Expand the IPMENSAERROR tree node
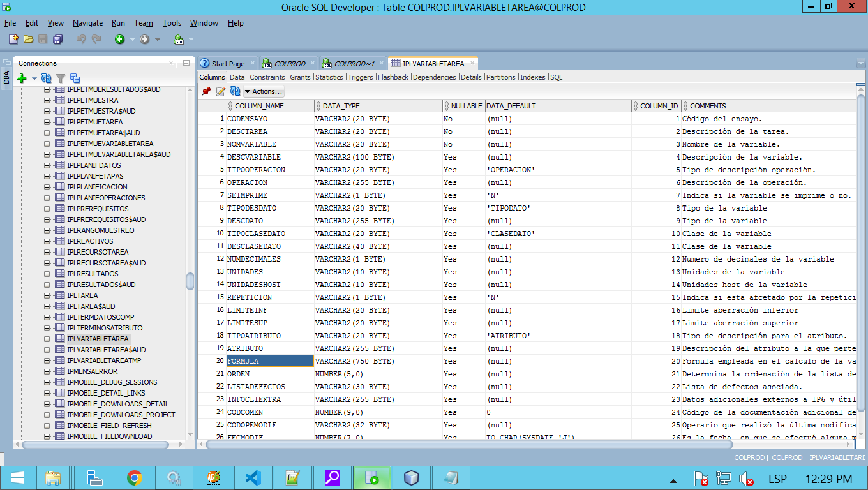The image size is (868, 490). [x=47, y=371]
